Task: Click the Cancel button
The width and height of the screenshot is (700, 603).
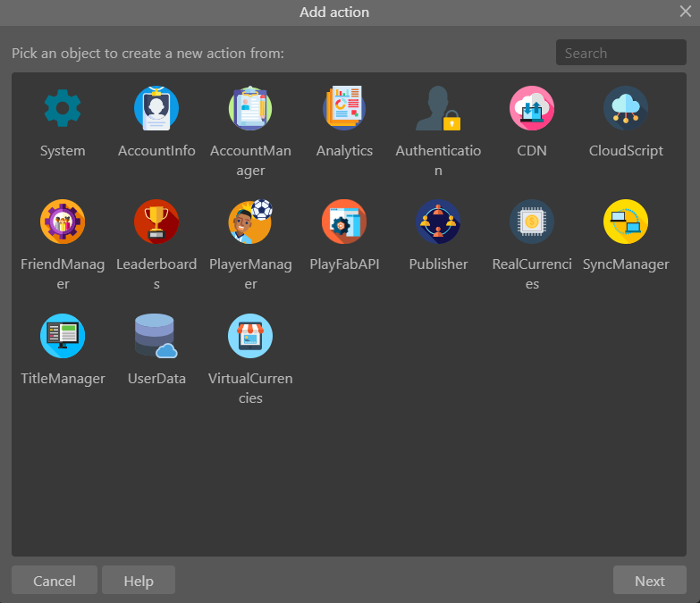Action: (x=55, y=581)
